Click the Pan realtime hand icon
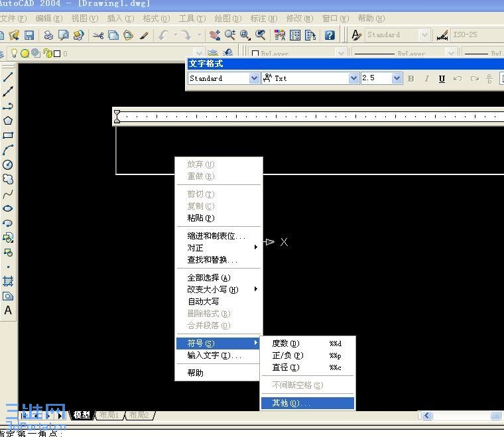This screenshot has height=437, width=504. [215, 35]
